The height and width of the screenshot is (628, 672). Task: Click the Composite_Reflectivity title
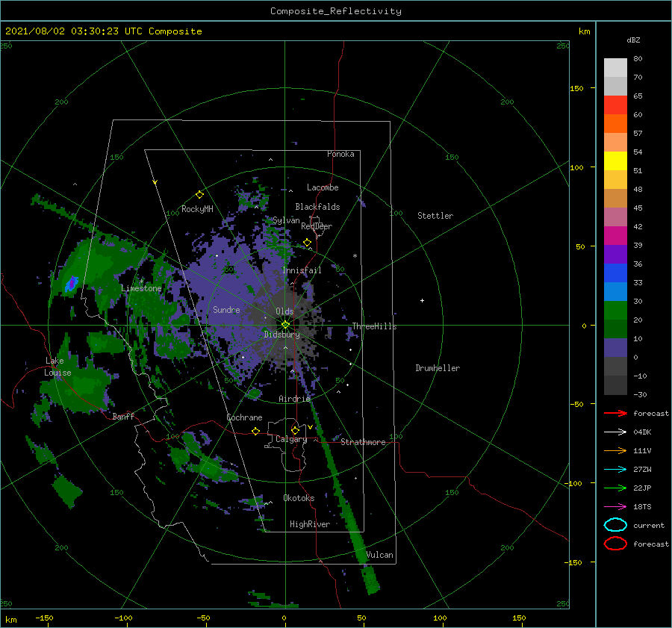[336, 11]
